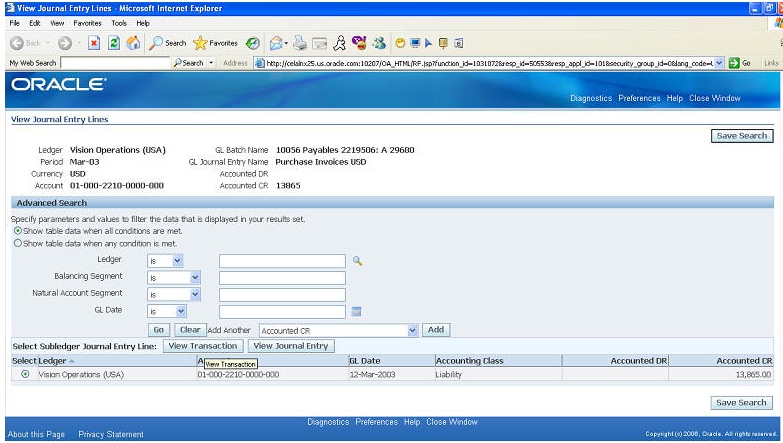783x443 pixels.
Task: Refresh the page using green arrows icon
Action: [x=114, y=43]
